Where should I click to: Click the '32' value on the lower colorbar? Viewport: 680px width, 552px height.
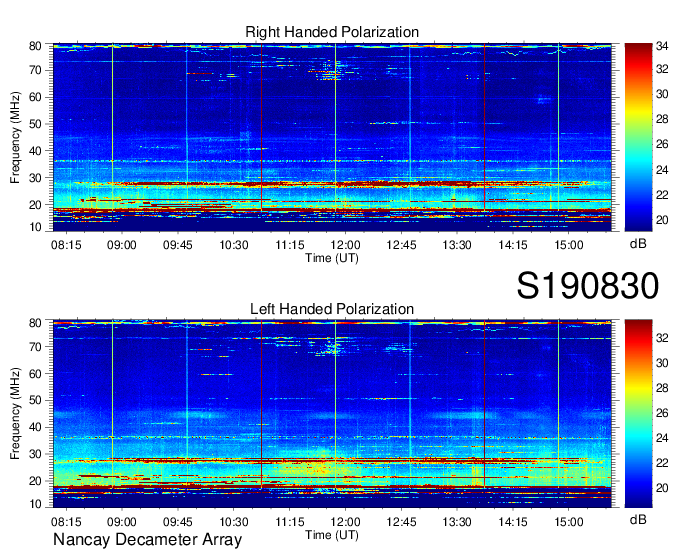coord(662,338)
